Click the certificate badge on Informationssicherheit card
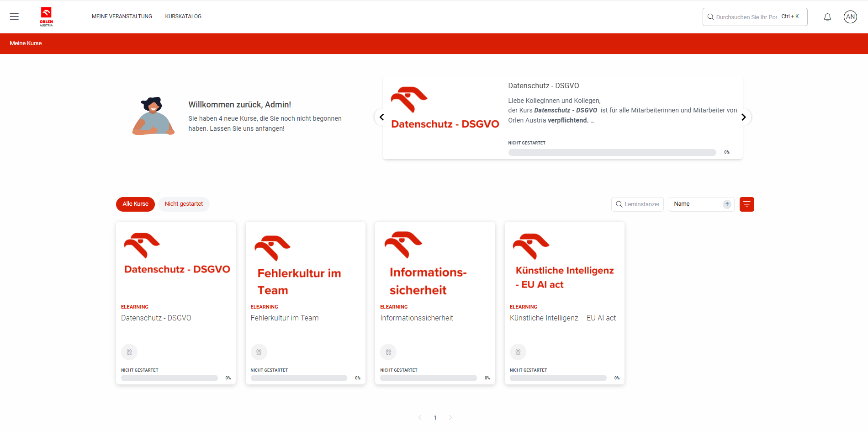 [388, 352]
